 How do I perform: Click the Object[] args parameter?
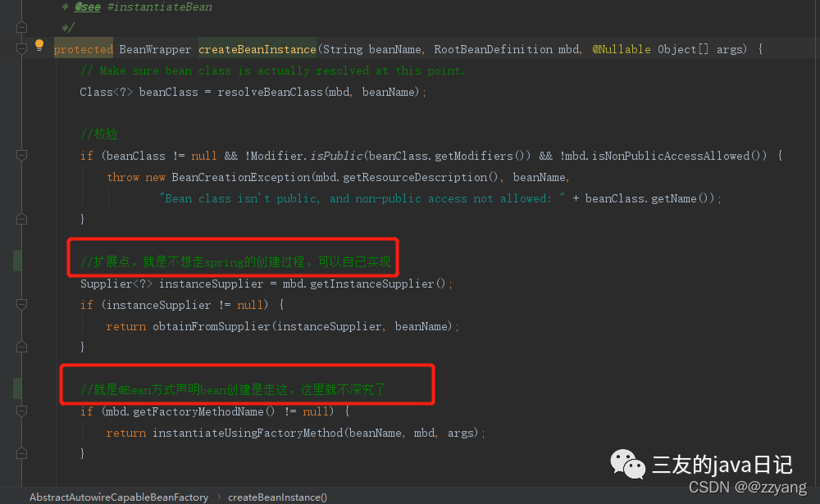click(x=699, y=50)
